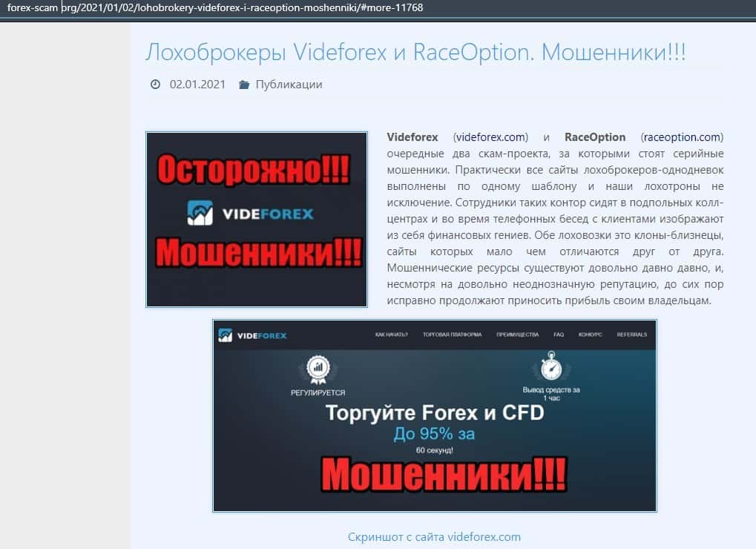Viewport: 756px width, 549px height.
Task: Click the address bar URL text
Action: coord(215,7)
